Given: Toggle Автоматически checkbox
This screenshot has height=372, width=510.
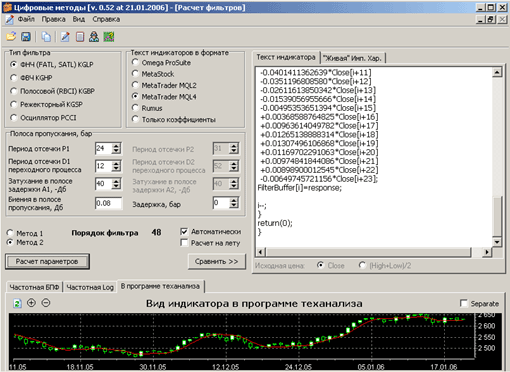Looking at the screenshot, I should 210,232.
